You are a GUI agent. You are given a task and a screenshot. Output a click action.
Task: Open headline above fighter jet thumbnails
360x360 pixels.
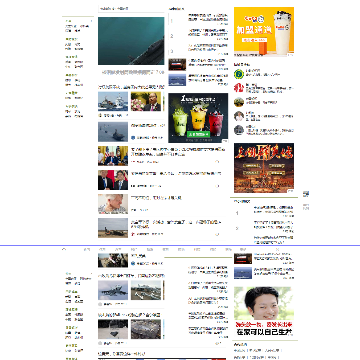[131, 276]
